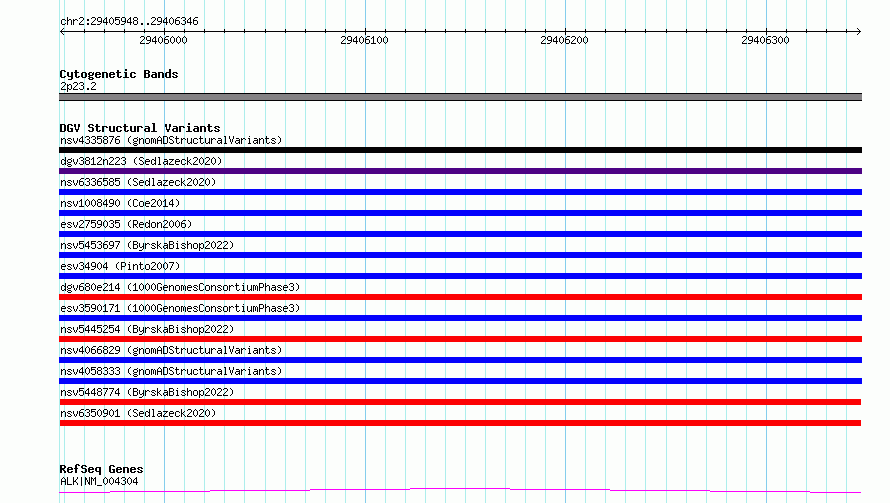Click the nsv4058333 gnomADStructuralVariants label
This screenshot has width=890, height=503.
click(171, 371)
